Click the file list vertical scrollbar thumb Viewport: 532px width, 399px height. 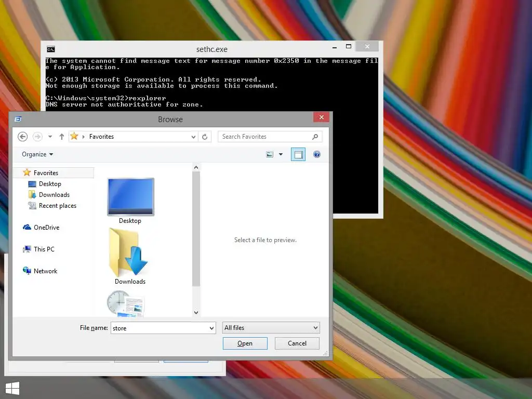click(196, 229)
